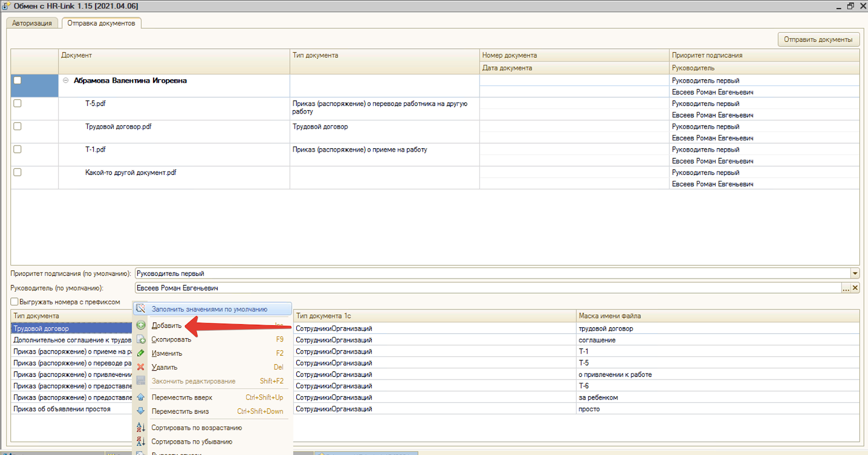The height and width of the screenshot is (455, 868).
Task: Click the Move Down arrow icon
Action: (141, 411)
